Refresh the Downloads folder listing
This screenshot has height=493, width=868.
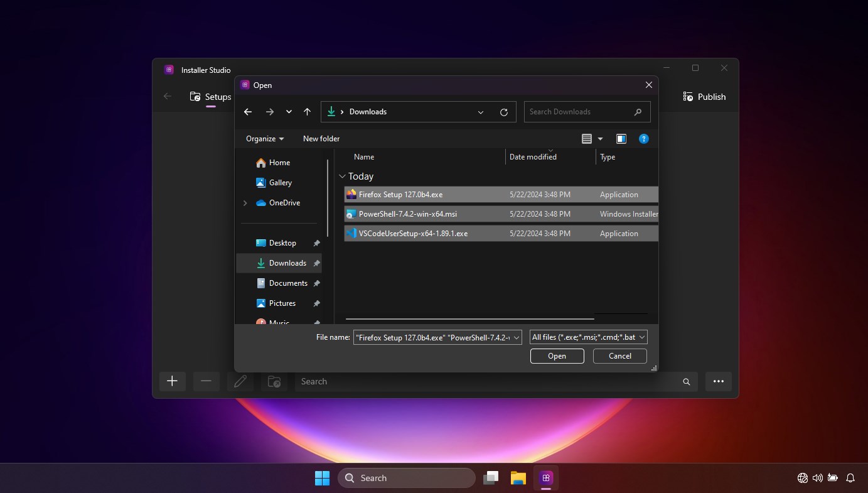[503, 112]
